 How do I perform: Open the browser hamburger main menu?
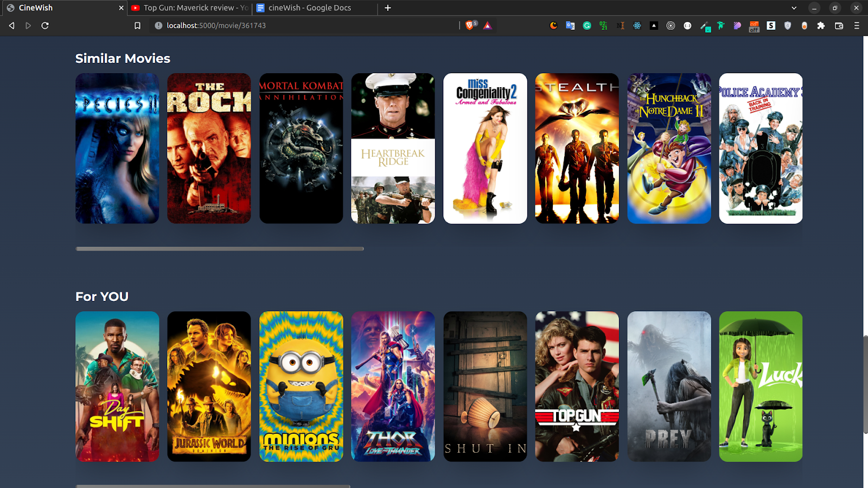(x=857, y=25)
